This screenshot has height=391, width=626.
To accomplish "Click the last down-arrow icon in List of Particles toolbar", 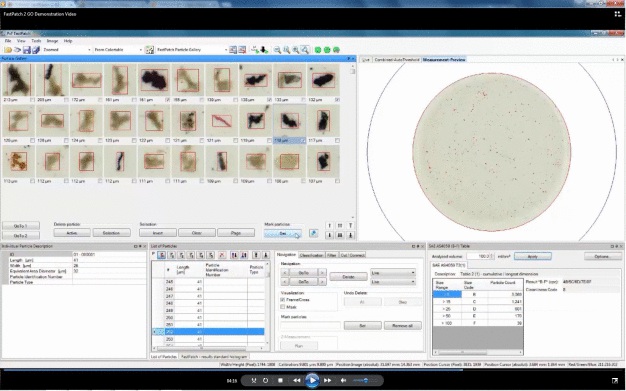I will 265,255.
